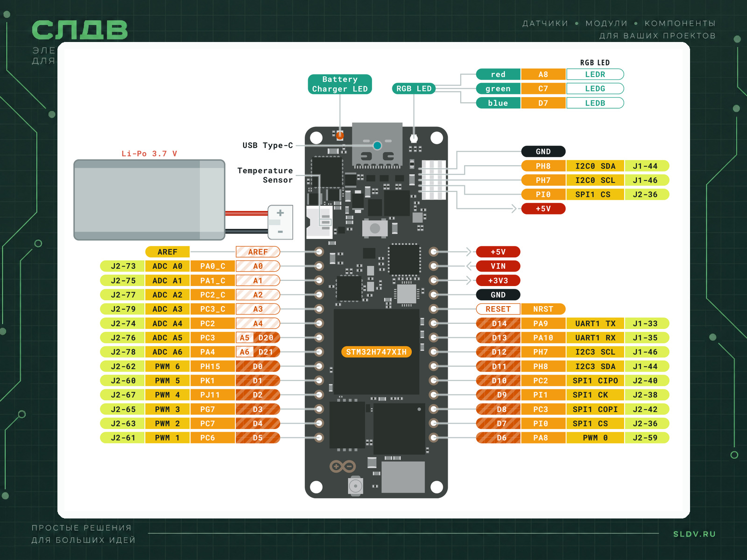The height and width of the screenshot is (560, 747).
Task: Select the "VIN" power label
Action: (498, 266)
